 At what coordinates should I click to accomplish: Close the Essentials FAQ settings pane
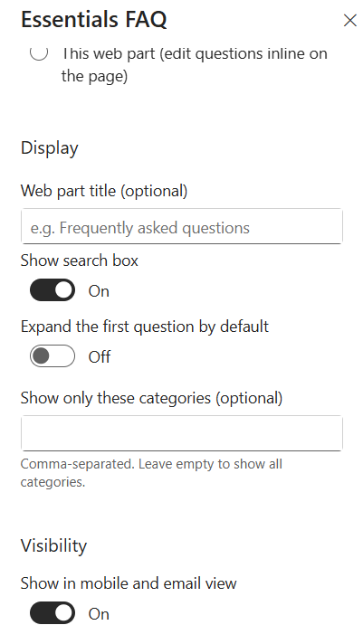pos(349,20)
